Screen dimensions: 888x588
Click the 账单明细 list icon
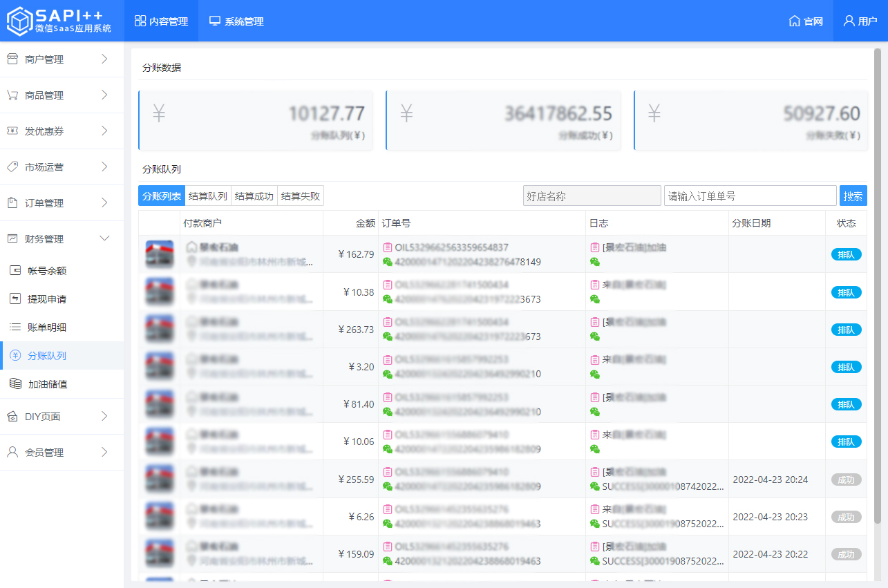pyautogui.click(x=15, y=328)
